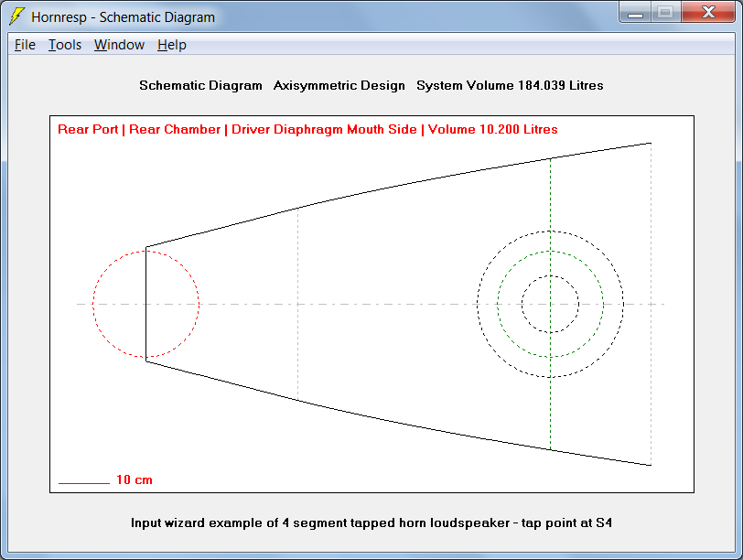This screenshot has width=743, height=560.
Task: Click the 'Rear Chamber' label
Action: pos(175,129)
